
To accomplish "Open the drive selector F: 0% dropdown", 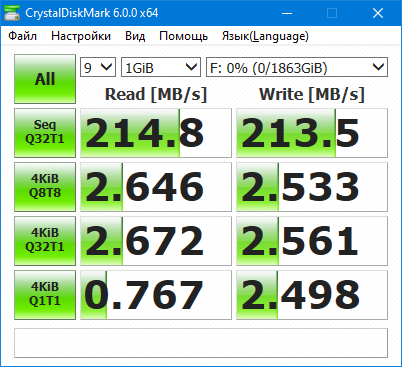I will pos(297,67).
